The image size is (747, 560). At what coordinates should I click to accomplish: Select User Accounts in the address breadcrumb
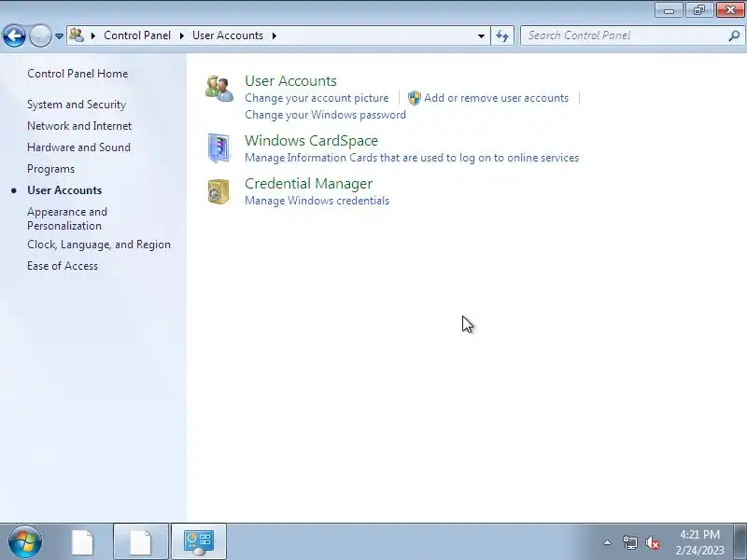[x=228, y=35]
